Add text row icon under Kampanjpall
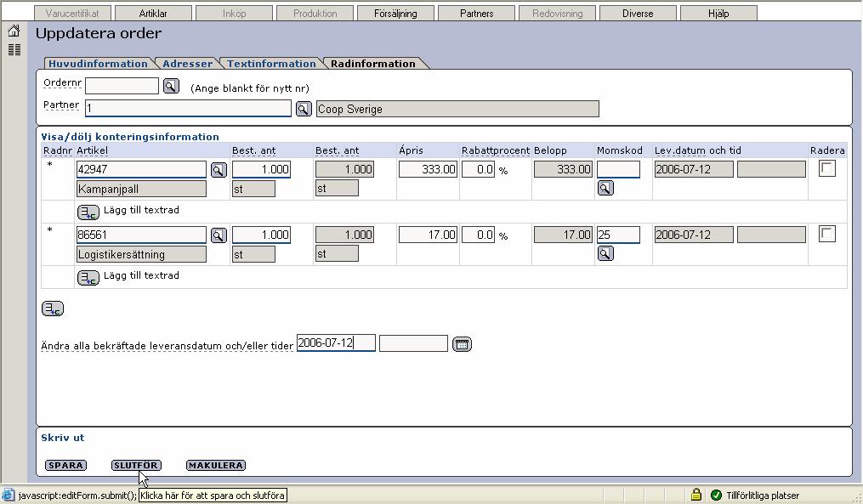 coord(88,212)
